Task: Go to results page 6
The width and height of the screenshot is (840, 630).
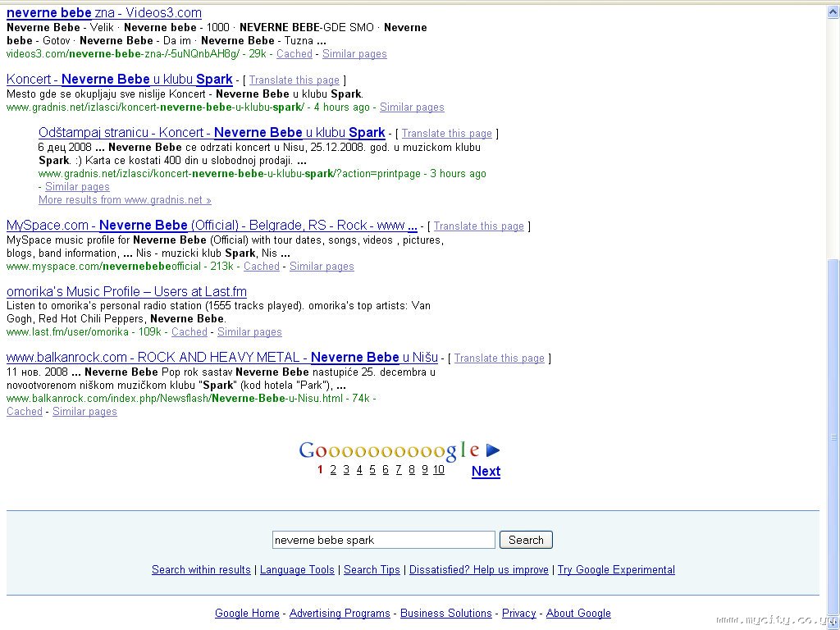Action: (x=386, y=470)
